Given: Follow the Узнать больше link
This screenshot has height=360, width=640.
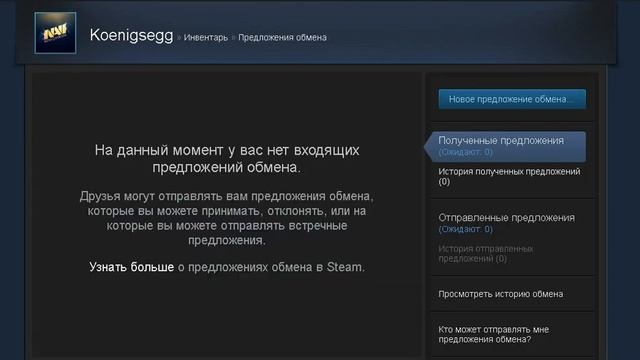Looking at the screenshot, I should 131,267.
